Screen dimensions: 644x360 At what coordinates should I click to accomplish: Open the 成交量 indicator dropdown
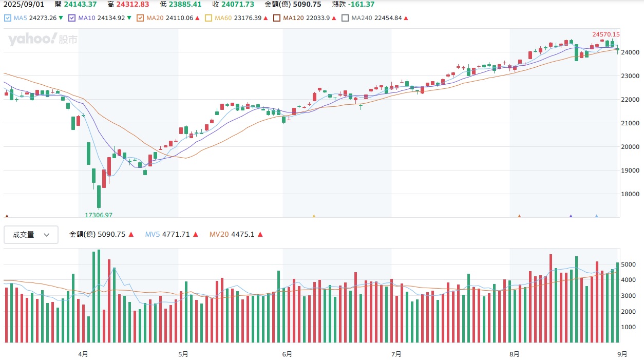coord(31,235)
